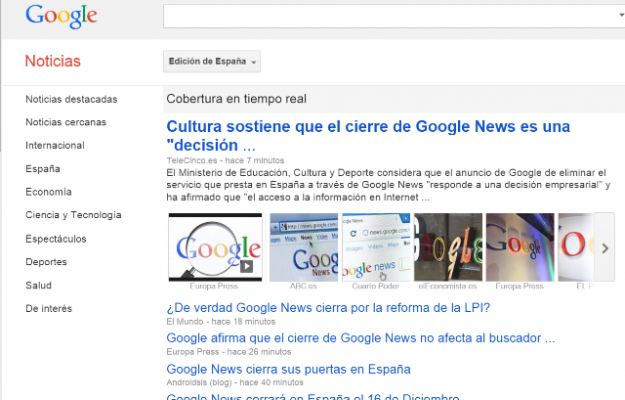
Task: Open the search box dropdown arrow
Action: coord(621,15)
